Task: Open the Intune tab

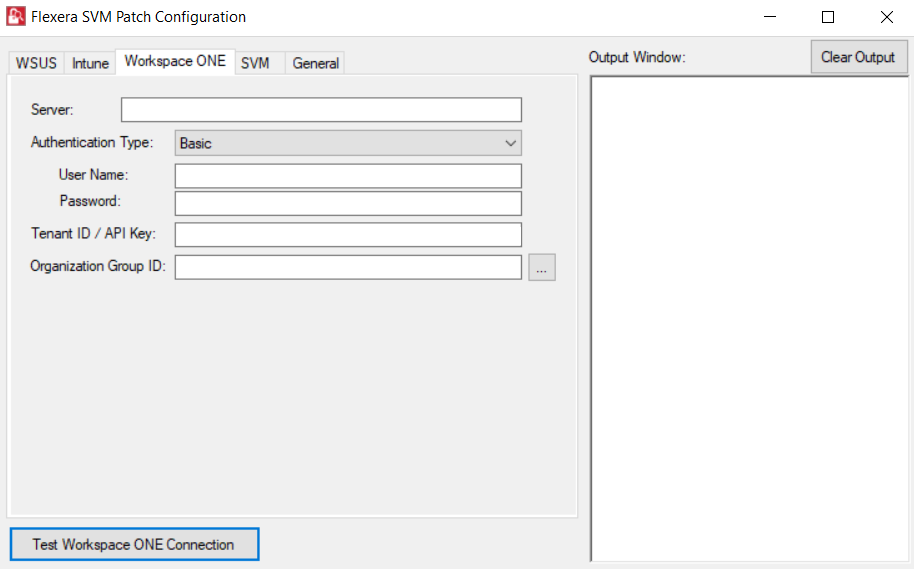Action: point(90,63)
